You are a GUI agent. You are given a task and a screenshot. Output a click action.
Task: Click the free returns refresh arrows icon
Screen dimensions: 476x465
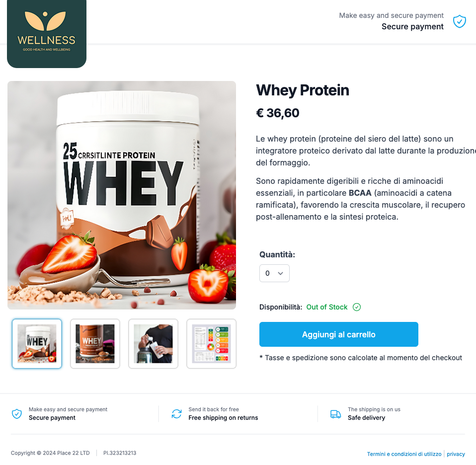point(176,414)
